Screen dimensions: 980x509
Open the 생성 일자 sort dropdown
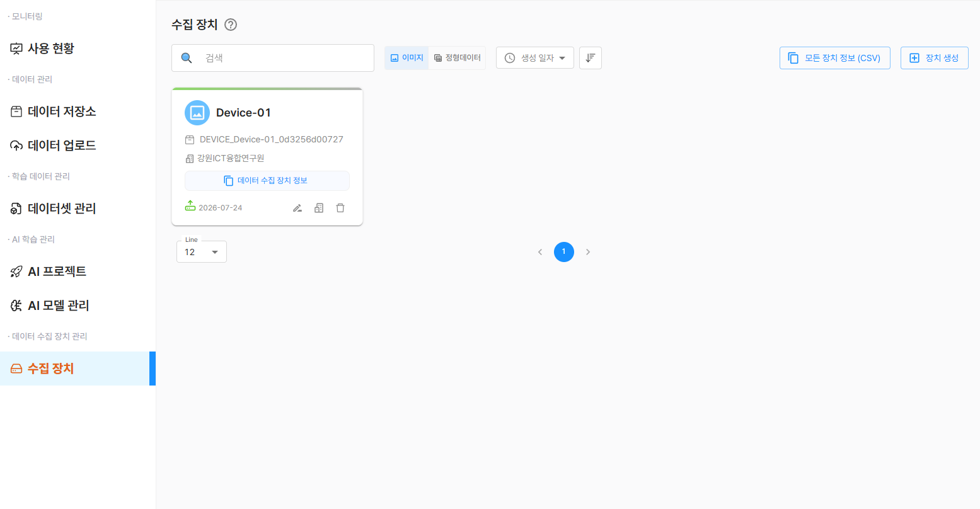[x=535, y=58]
